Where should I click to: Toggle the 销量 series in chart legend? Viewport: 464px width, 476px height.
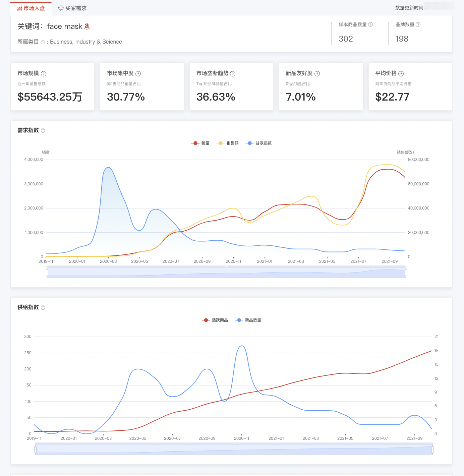point(200,143)
